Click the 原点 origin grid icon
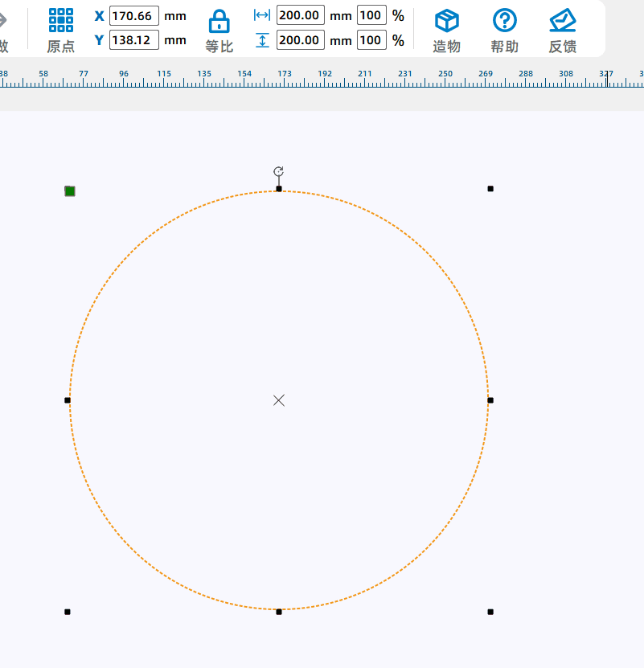 [x=60, y=21]
